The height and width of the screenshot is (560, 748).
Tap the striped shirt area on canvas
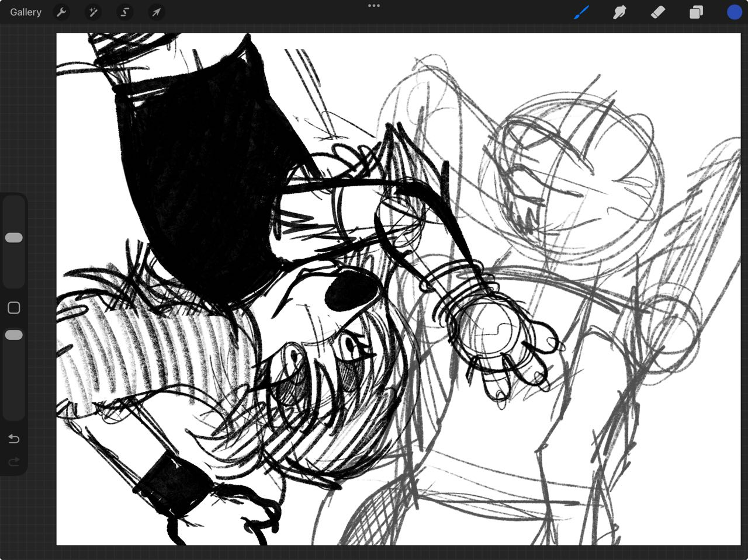146,350
